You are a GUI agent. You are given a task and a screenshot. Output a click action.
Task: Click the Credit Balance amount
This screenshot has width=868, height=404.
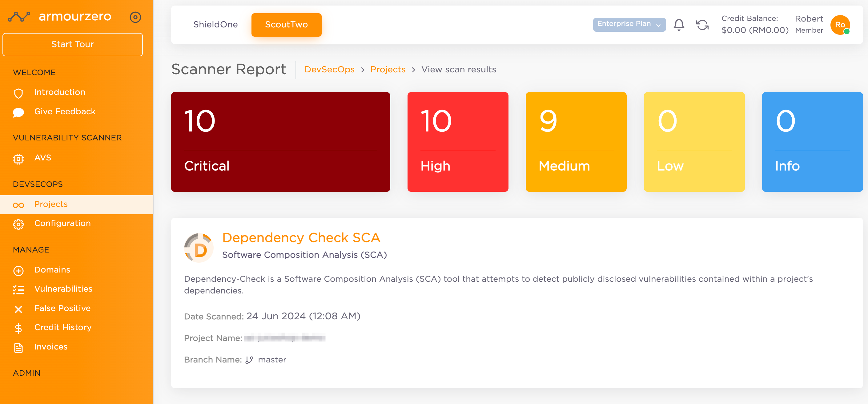pos(755,30)
